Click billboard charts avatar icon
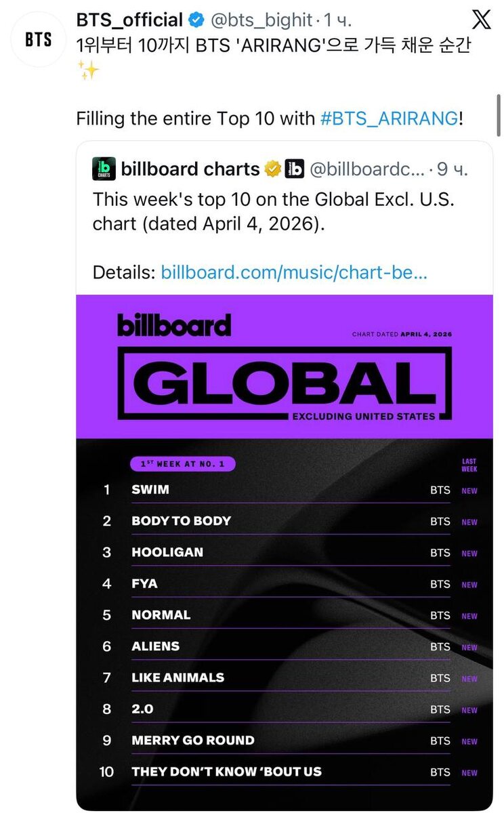This screenshot has width=504, height=813. [104, 169]
